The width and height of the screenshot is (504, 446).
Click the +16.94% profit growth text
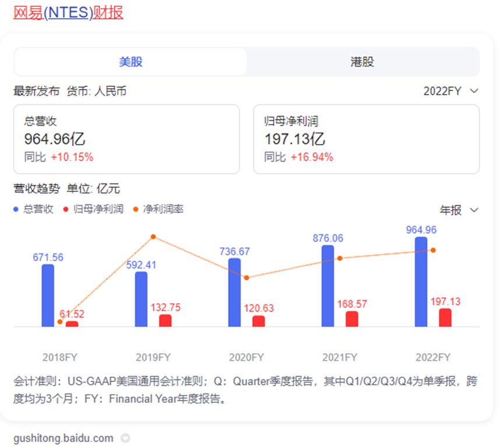tap(312, 157)
